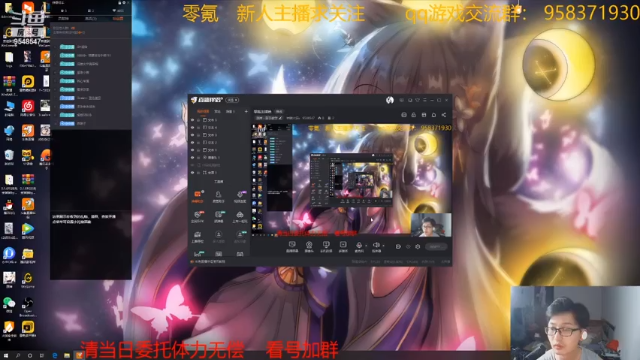Toggle eye icon of fifth source row

pyautogui.click(x=192, y=150)
